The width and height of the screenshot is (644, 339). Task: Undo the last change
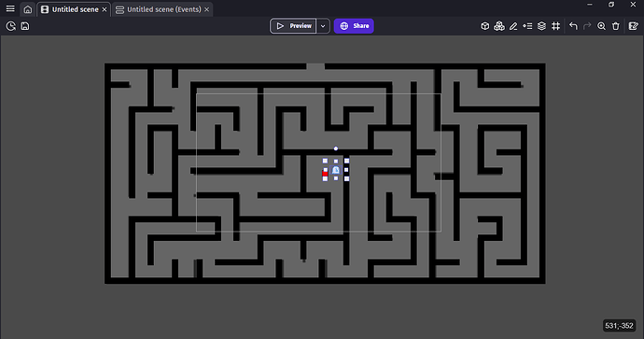click(x=573, y=26)
